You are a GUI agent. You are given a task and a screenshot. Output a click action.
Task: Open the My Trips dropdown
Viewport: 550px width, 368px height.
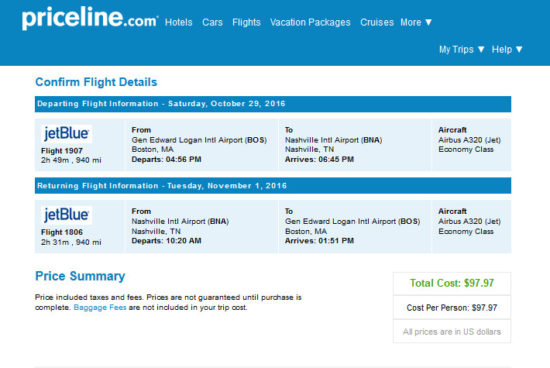(x=462, y=49)
